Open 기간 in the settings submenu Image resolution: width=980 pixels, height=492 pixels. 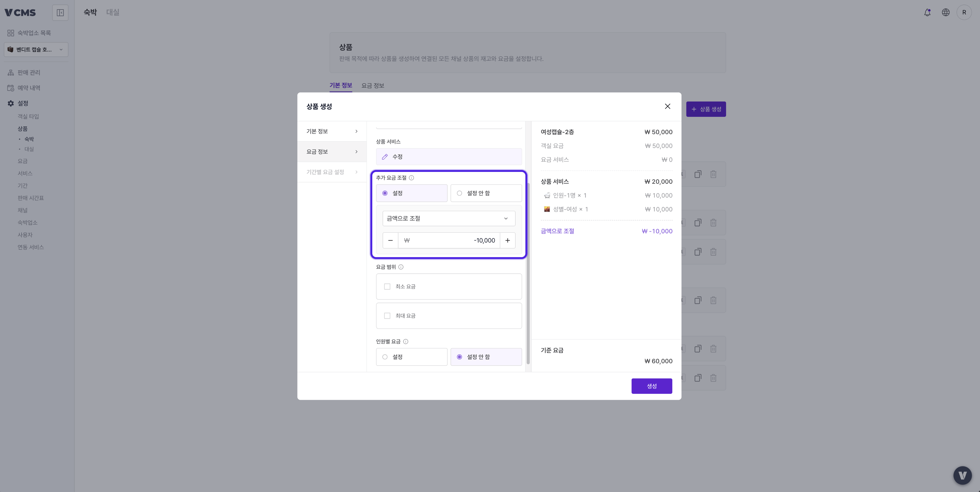click(x=22, y=186)
